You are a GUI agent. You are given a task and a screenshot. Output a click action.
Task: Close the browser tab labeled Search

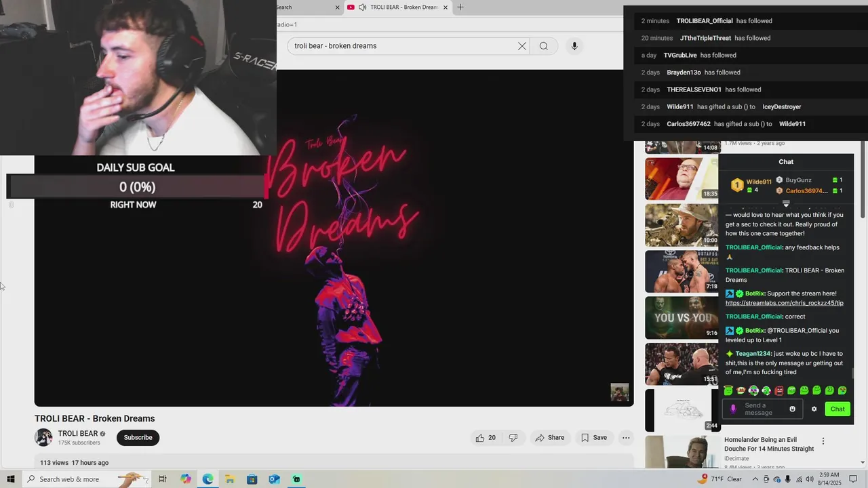coord(337,7)
